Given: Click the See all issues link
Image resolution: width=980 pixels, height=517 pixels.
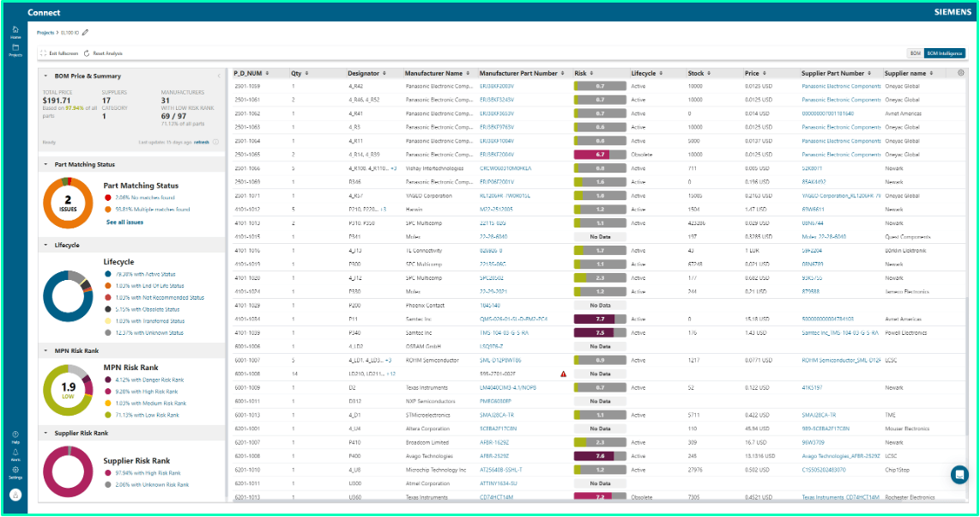Looking at the screenshot, I should 124,222.
